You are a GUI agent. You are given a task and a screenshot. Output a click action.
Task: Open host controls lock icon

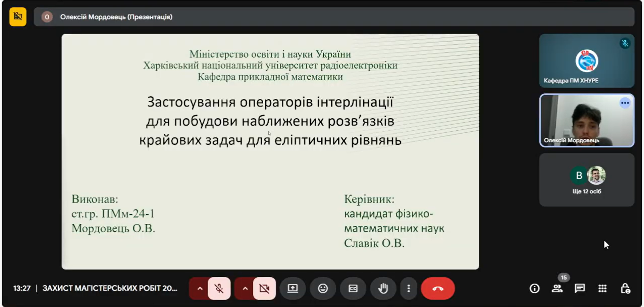625,289
